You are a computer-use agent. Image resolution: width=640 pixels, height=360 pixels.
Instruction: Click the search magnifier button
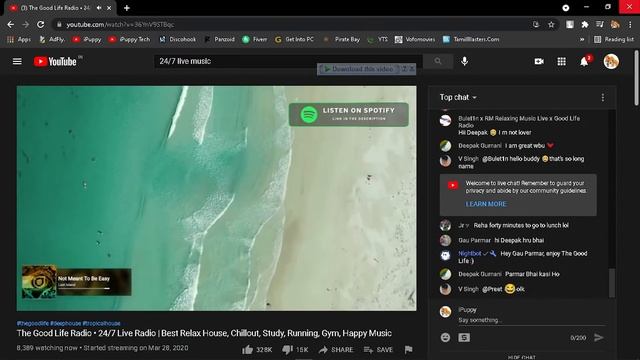tap(438, 61)
